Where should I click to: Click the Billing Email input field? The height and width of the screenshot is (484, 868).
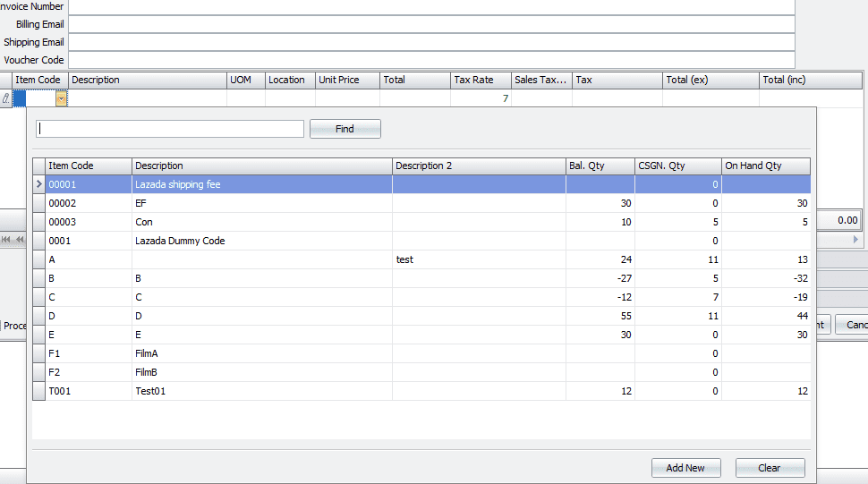point(431,24)
